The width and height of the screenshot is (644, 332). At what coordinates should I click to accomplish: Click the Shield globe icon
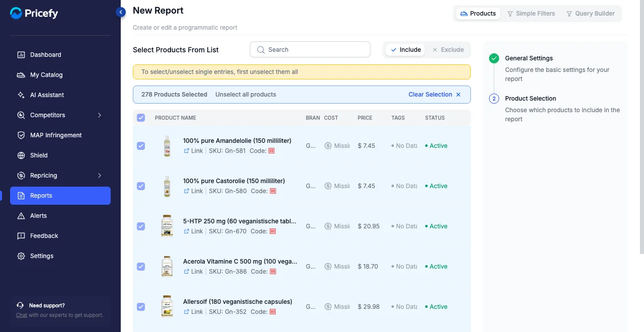[x=21, y=155]
